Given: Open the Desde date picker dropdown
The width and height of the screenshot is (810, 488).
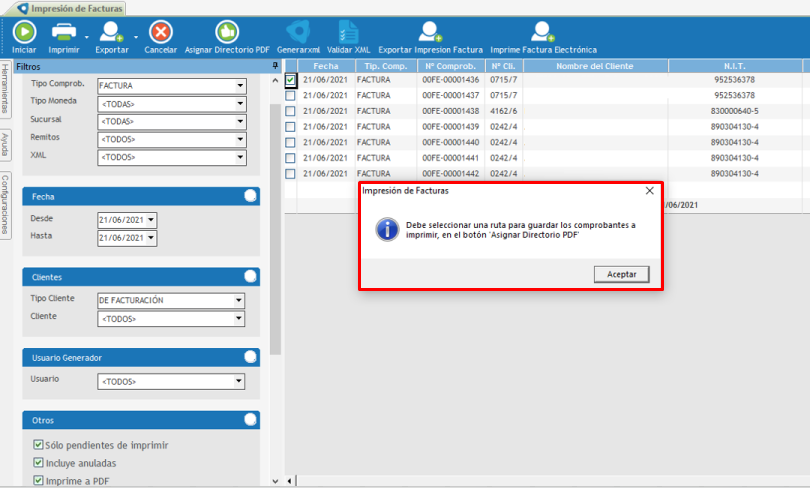Looking at the screenshot, I should point(151,220).
